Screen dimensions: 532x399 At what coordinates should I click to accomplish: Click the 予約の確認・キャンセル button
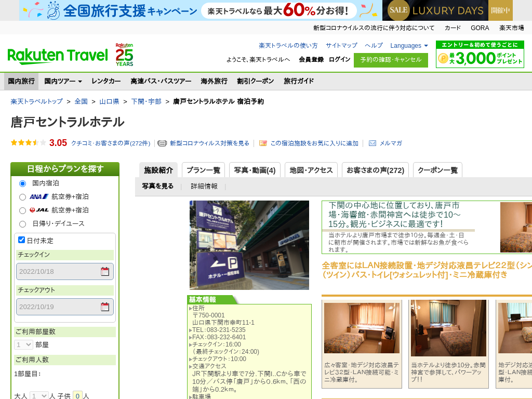coord(391,60)
